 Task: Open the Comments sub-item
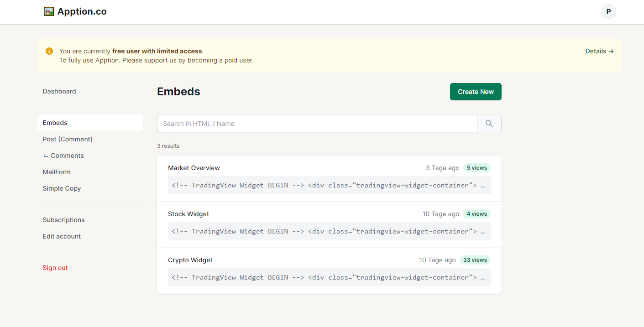[x=67, y=156]
